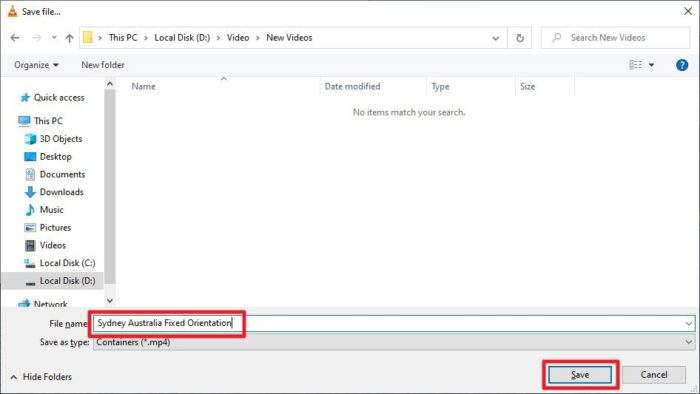Change view layout icon

pos(636,65)
